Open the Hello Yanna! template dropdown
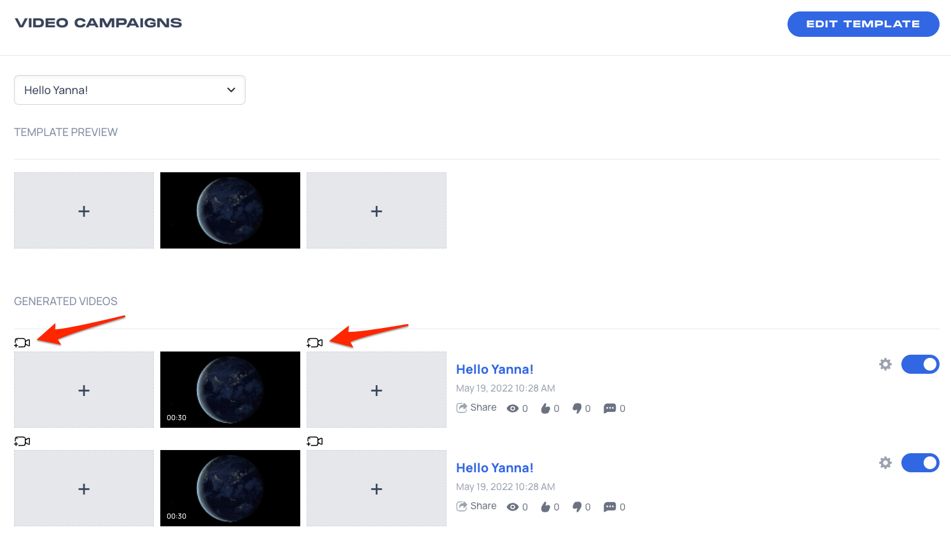 (130, 90)
